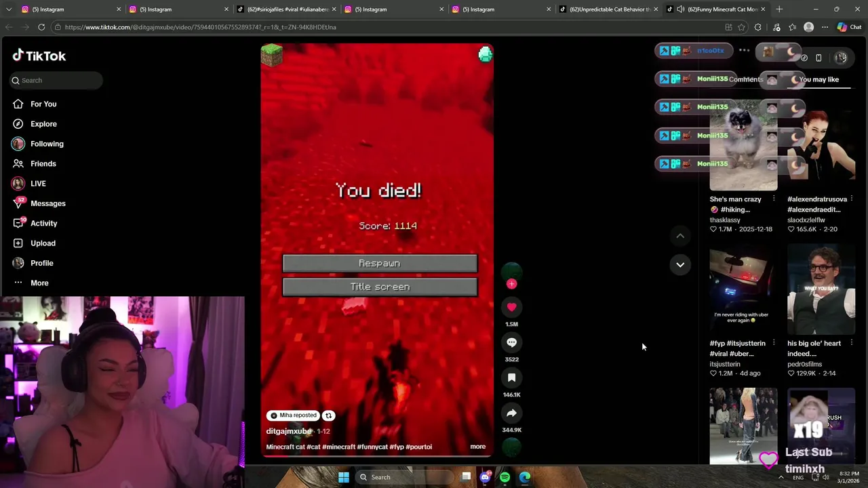Follow the creator with the plus badge
Screen dimensions: 868x488
click(x=511, y=284)
